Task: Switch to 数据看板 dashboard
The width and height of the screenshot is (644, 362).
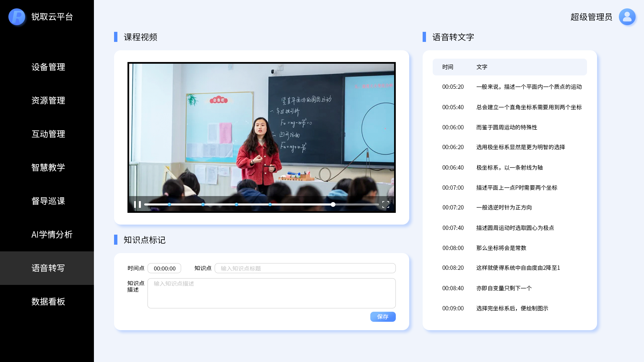Action: 48,302
